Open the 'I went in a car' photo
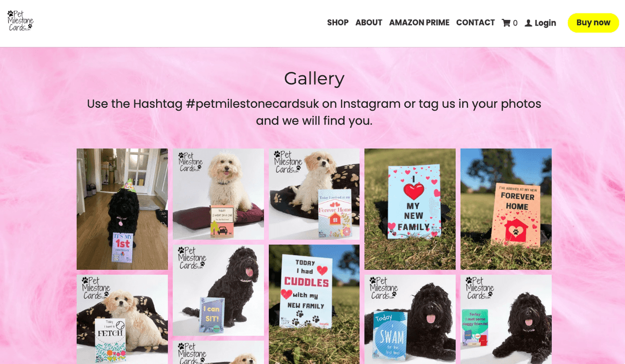 (x=218, y=194)
